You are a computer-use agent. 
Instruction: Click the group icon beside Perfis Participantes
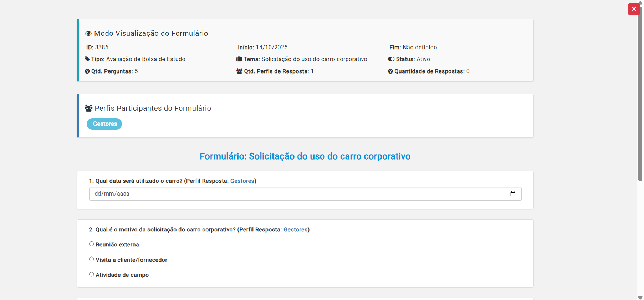pos(88,108)
